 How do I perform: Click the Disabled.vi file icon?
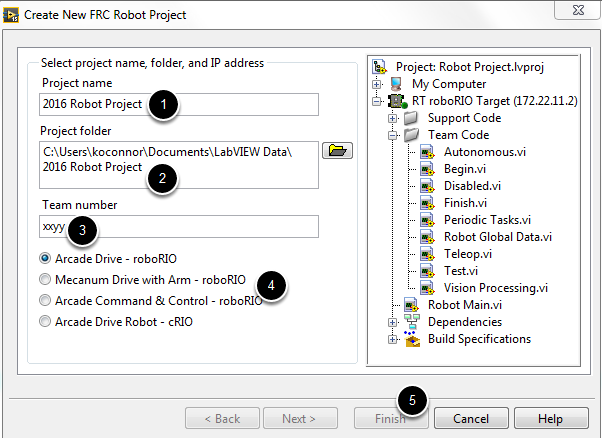[427, 186]
